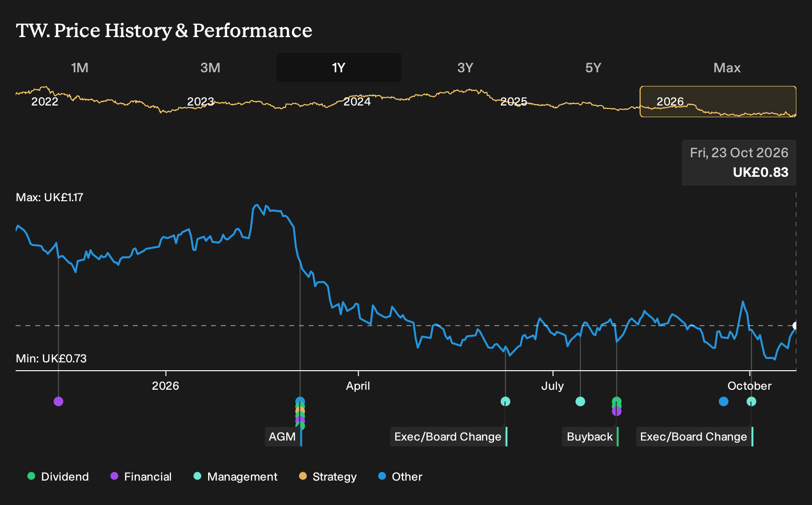This screenshot has height=505, width=812.
Task: Toggle the Strategy legend filter
Action: 328,477
